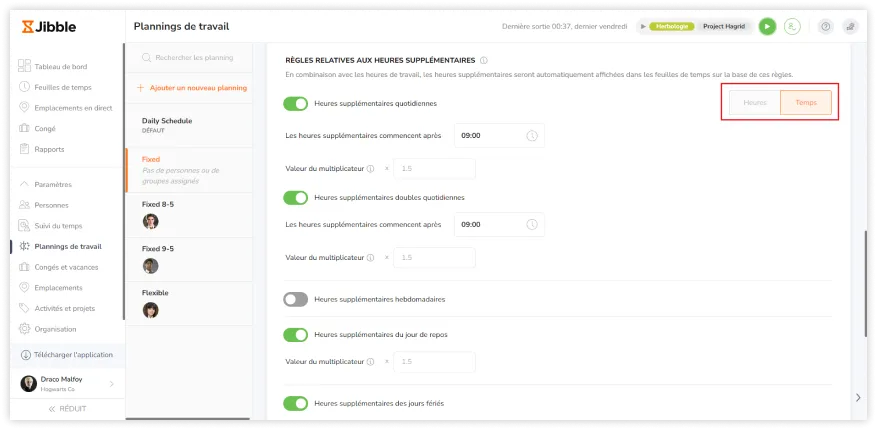Toggle Heures supplémentaires des jours fériés
877x430 pixels.
(296, 403)
